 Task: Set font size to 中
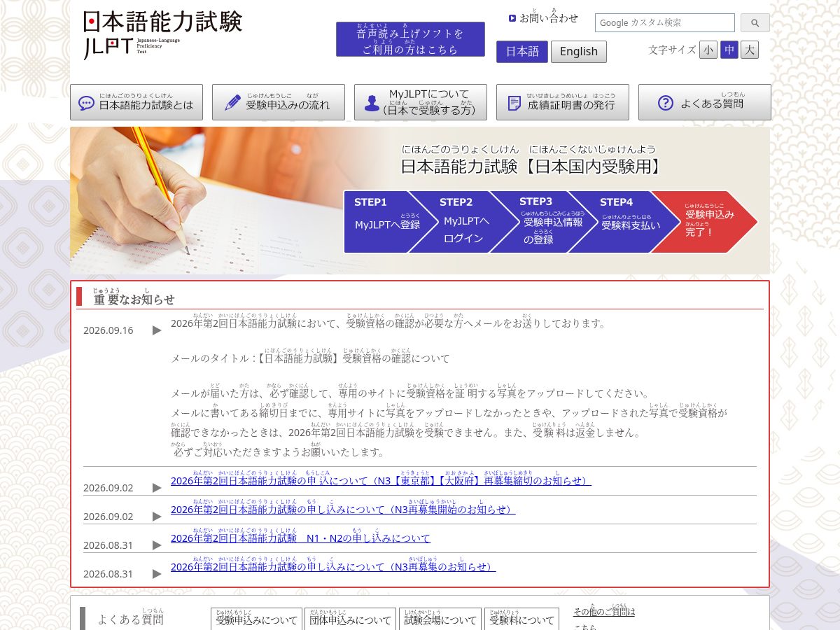[x=729, y=50]
